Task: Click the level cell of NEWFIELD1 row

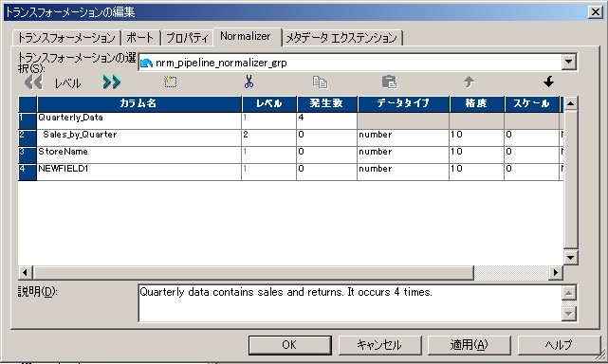Action: 269,172
